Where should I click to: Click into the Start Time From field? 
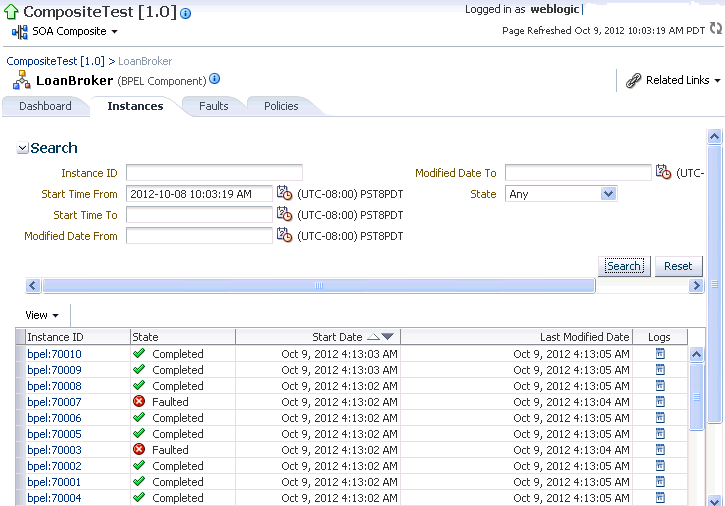(199, 194)
